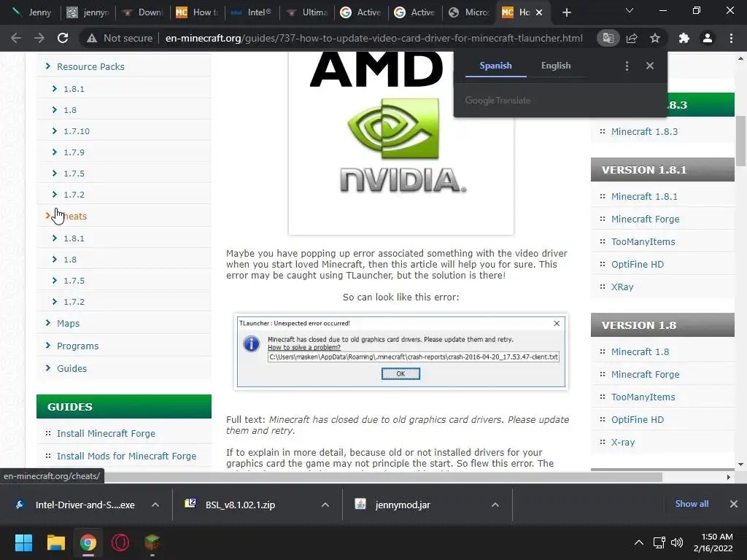Go back to the previous page
This screenshot has height=560, width=747.
16,38
